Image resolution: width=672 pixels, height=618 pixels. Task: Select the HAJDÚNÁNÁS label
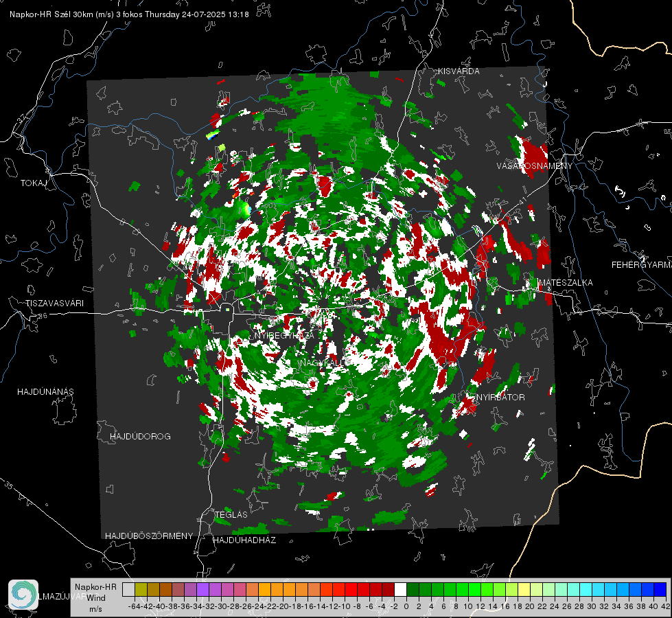tap(45, 392)
